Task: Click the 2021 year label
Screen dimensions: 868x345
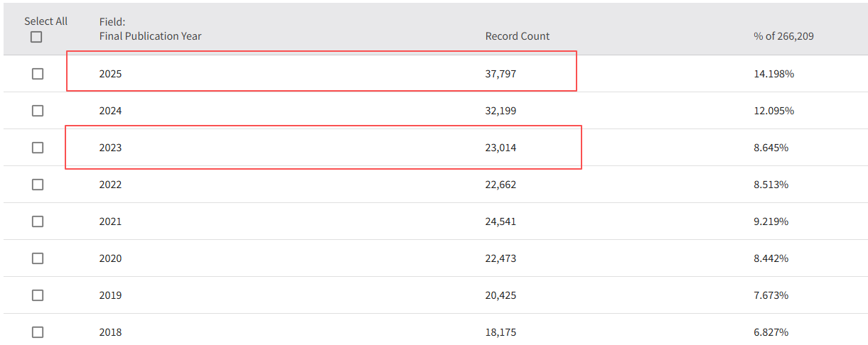Action: pyautogui.click(x=110, y=221)
